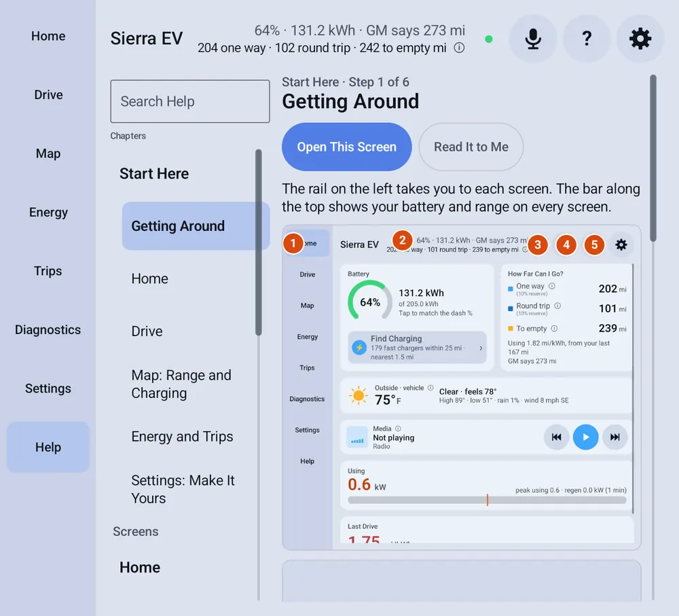Tap the Read It to Me button
The height and width of the screenshot is (616, 679).
coord(471,147)
